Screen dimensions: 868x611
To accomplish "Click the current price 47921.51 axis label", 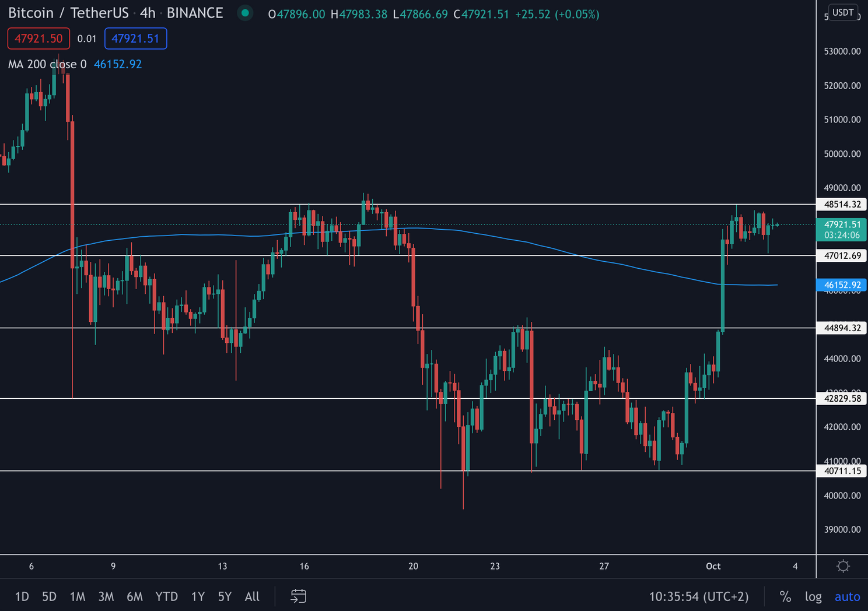I will coord(842,230).
